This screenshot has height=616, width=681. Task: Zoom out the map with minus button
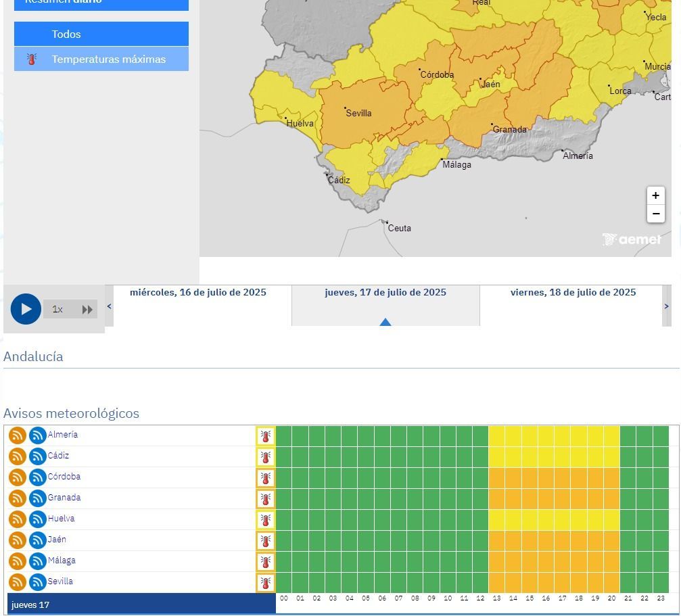coord(655,214)
